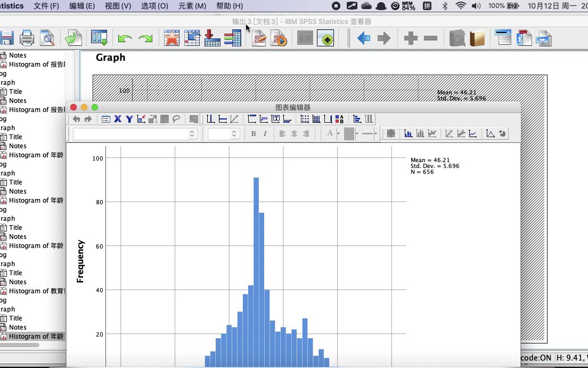
Task: Open Properties window icon in chart editor
Action: click(106, 119)
